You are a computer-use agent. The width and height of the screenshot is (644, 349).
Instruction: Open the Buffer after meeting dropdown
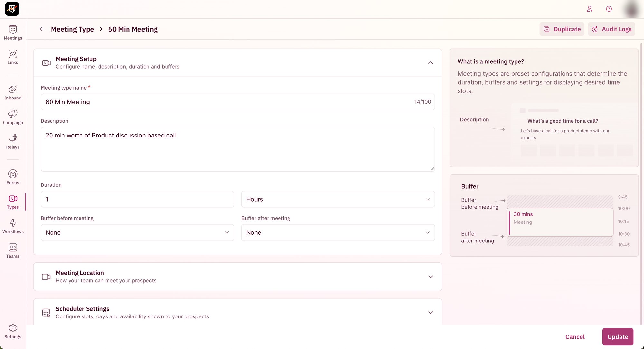click(338, 232)
